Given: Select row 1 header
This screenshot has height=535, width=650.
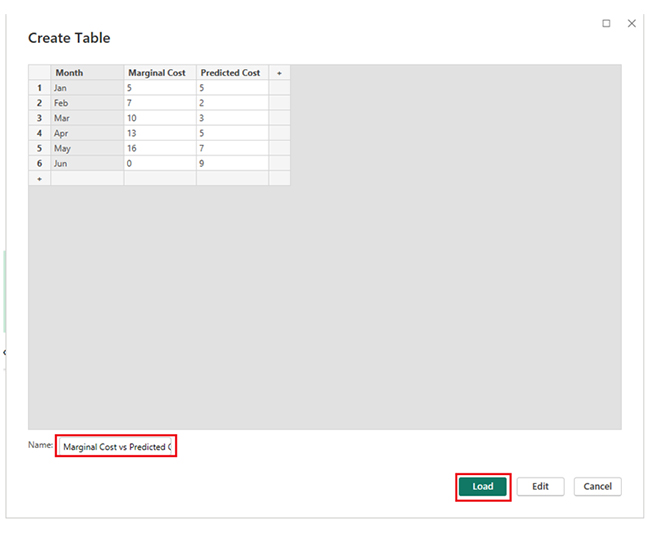Looking at the screenshot, I should [x=39, y=88].
